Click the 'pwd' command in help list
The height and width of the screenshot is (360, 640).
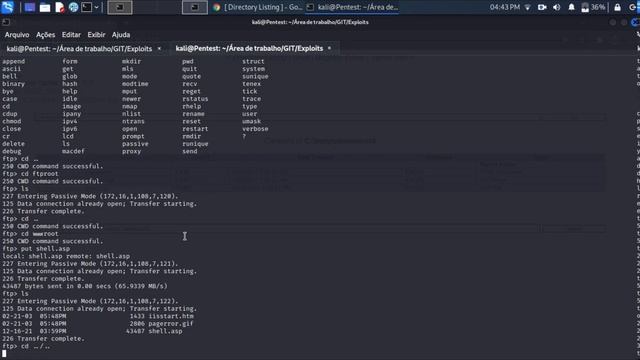coord(188,61)
